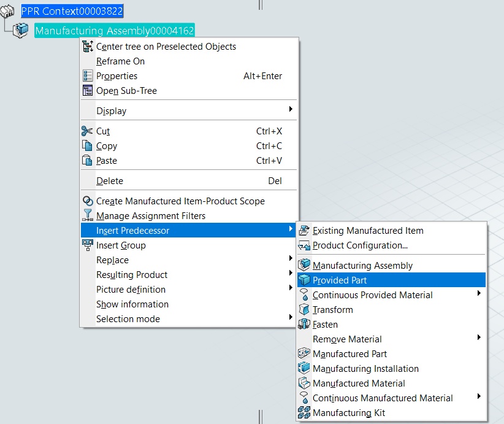Expand Continuous Manufactured Material submenu arrow

click(479, 396)
